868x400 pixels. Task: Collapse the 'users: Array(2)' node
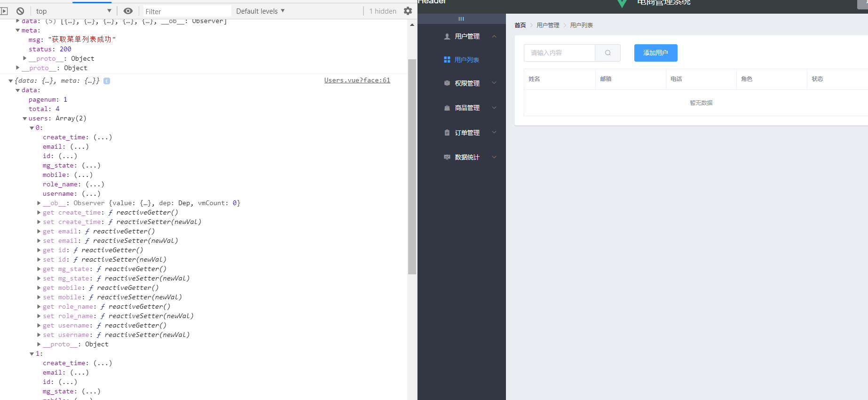(24, 119)
